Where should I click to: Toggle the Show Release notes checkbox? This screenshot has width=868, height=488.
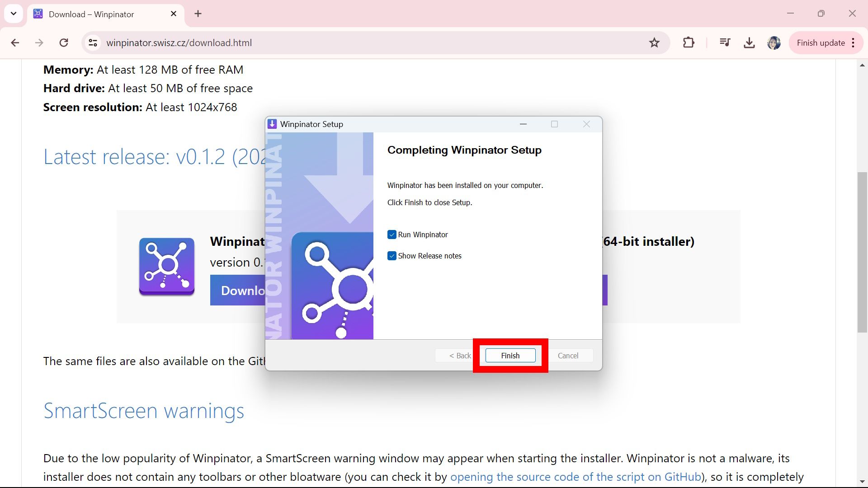[392, 256]
